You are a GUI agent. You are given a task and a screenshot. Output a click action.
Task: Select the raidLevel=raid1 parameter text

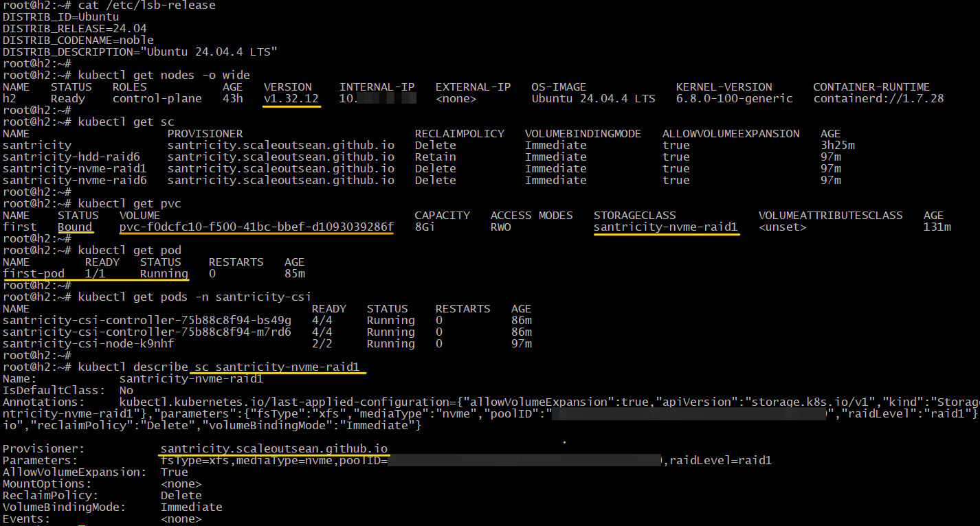pos(721,461)
